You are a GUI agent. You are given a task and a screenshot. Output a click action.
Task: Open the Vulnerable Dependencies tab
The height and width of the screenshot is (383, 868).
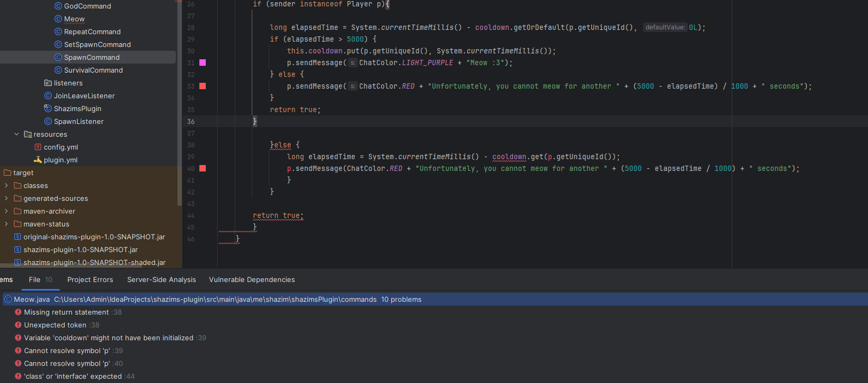pyautogui.click(x=252, y=279)
